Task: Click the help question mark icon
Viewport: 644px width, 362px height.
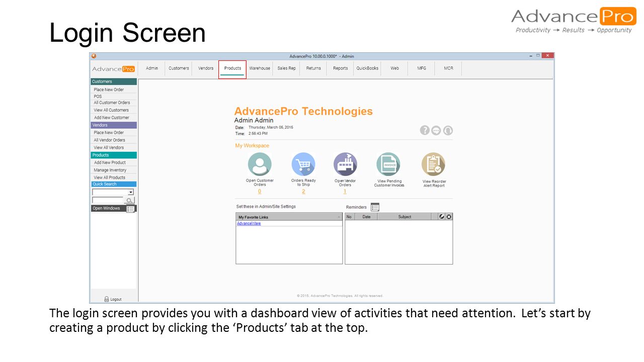Action: tap(425, 130)
